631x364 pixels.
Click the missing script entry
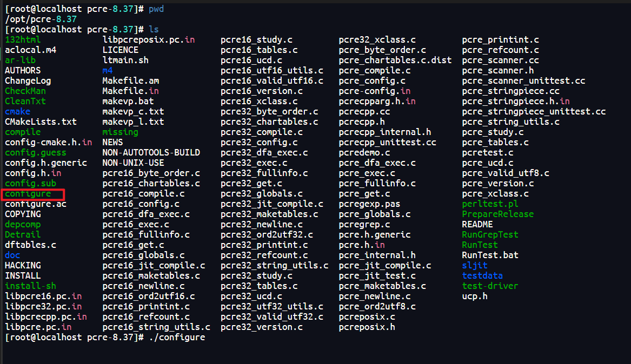pyautogui.click(x=121, y=132)
